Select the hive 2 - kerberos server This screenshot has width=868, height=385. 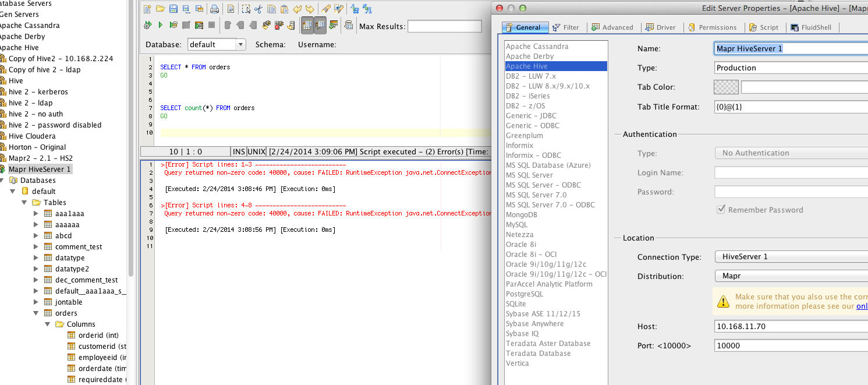point(38,91)
